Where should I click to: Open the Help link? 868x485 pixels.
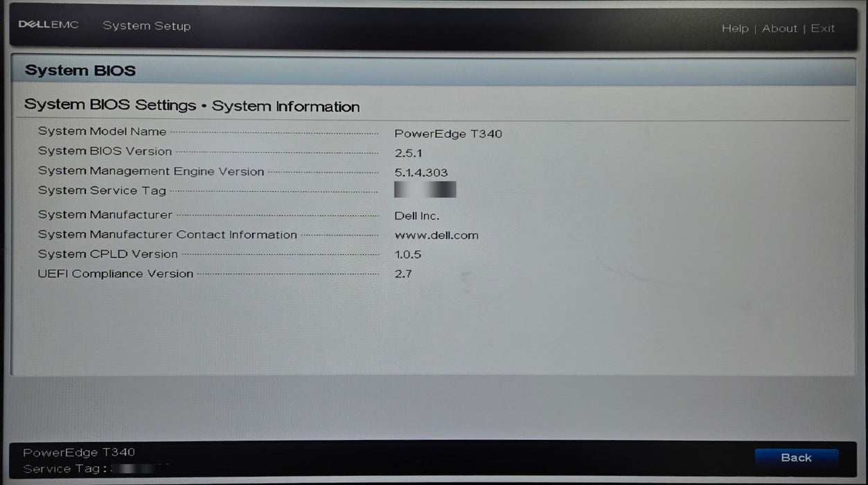tap(735, 28)
